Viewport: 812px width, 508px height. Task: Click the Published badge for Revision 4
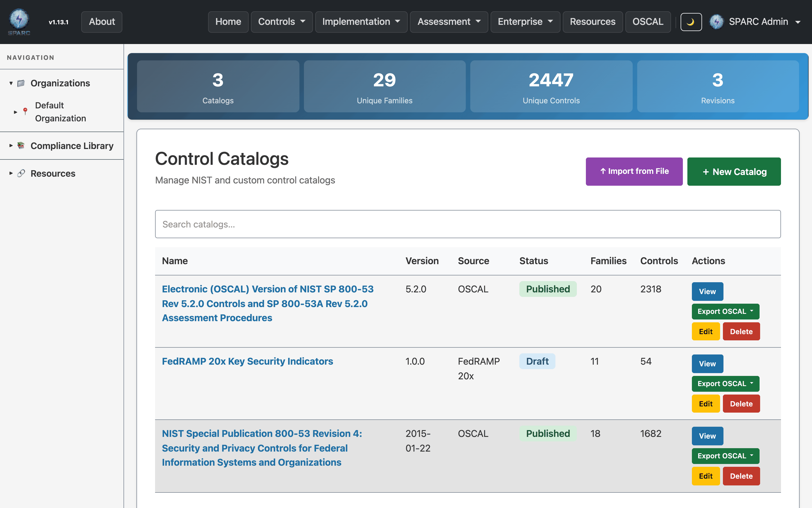(548, 433)
